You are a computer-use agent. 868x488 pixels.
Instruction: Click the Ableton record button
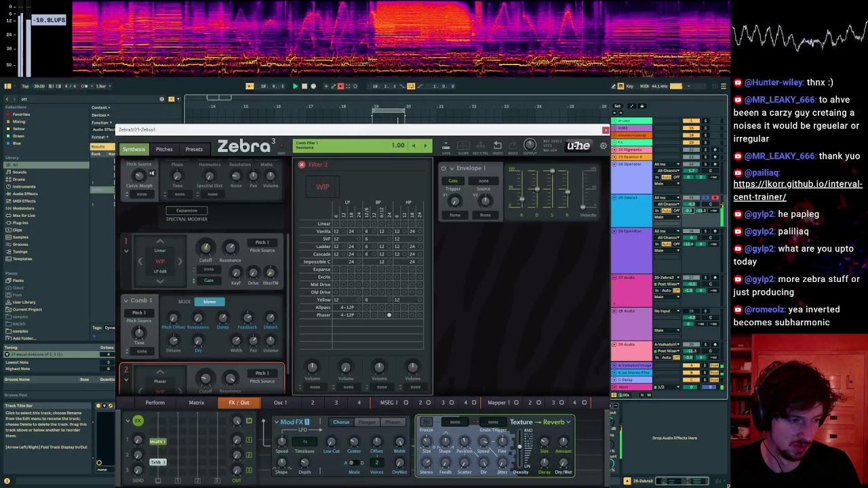[313, 86]
